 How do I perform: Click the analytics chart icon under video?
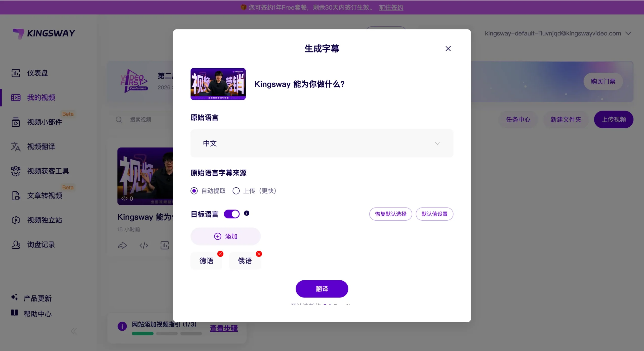[165, 245]
